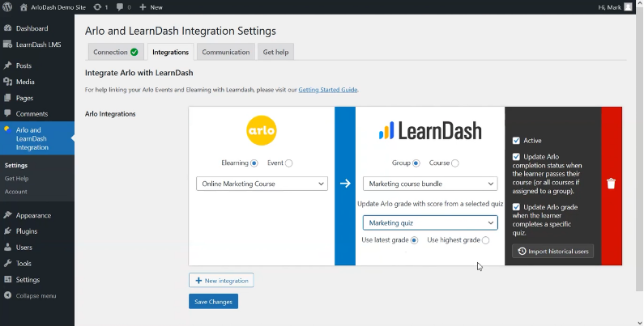
Task: Click the New integration button
Action: [221, 281]
